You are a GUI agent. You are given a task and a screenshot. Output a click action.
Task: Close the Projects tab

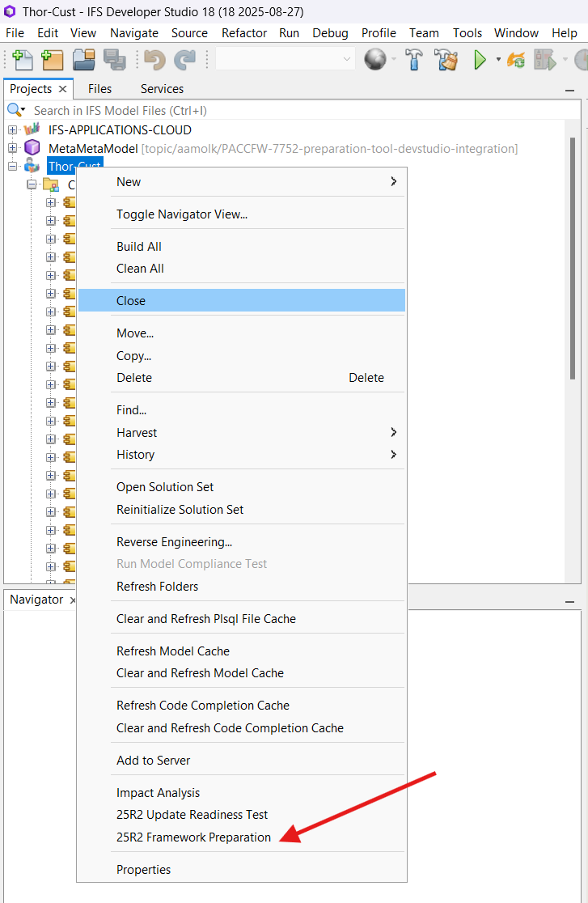click(x=63, y=89)
